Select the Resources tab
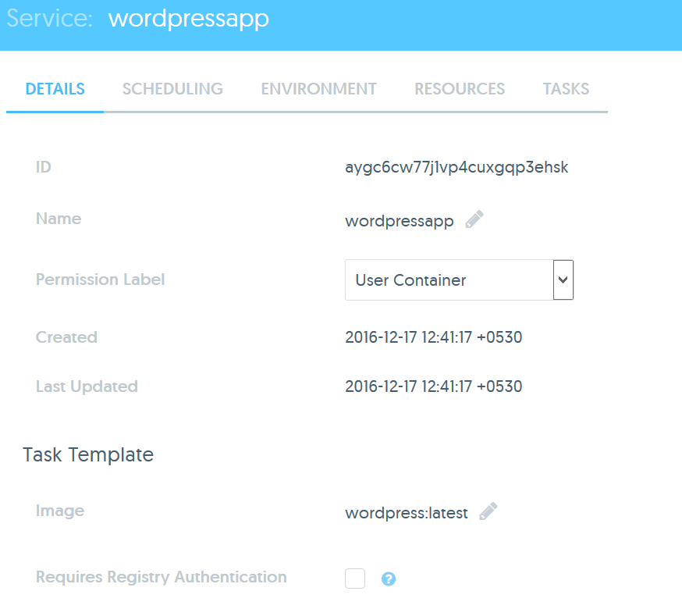This screenshot has height=616, width=682. (460, 89)
